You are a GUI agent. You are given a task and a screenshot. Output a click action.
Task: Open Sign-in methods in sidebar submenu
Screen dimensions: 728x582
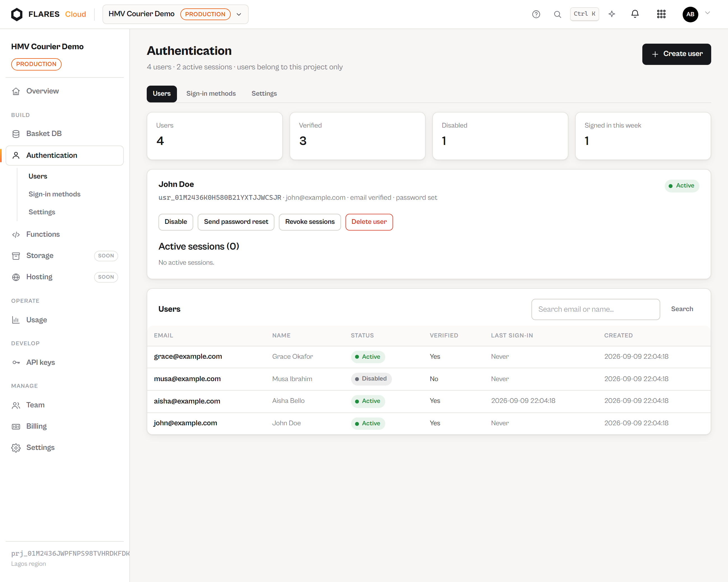pos(54,194)
